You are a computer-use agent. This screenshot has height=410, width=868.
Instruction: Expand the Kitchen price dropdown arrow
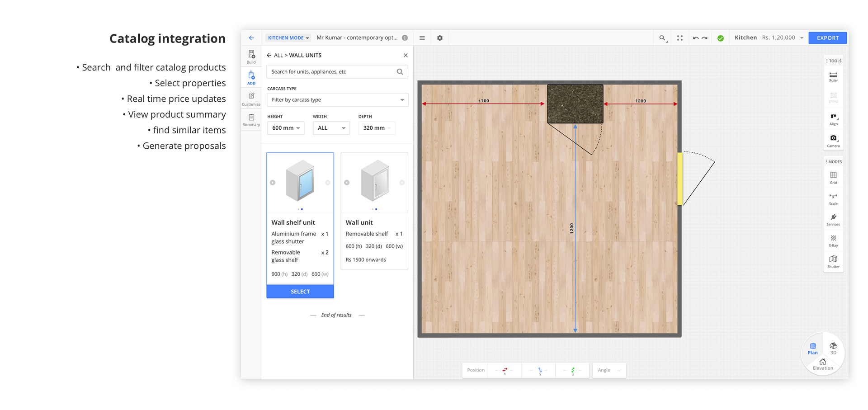[x=802, y=38]
